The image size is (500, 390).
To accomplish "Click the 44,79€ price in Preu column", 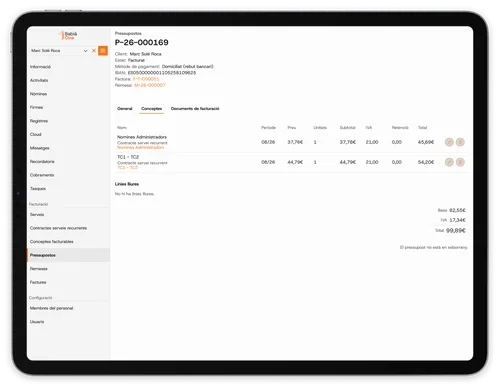I will [295, 162].
